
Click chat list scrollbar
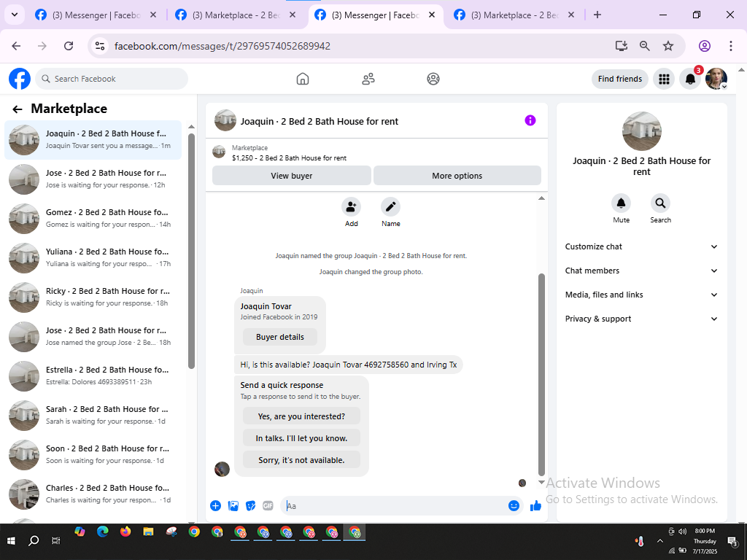tap(191, 251)
